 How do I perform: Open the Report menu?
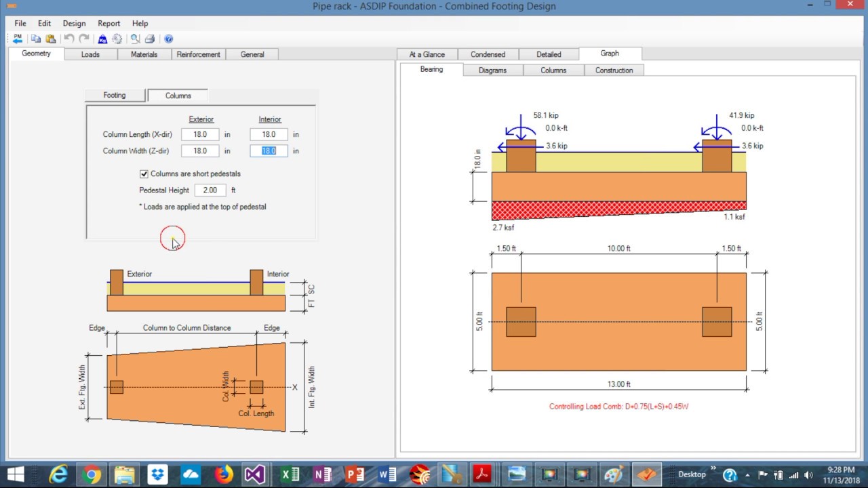108,23
